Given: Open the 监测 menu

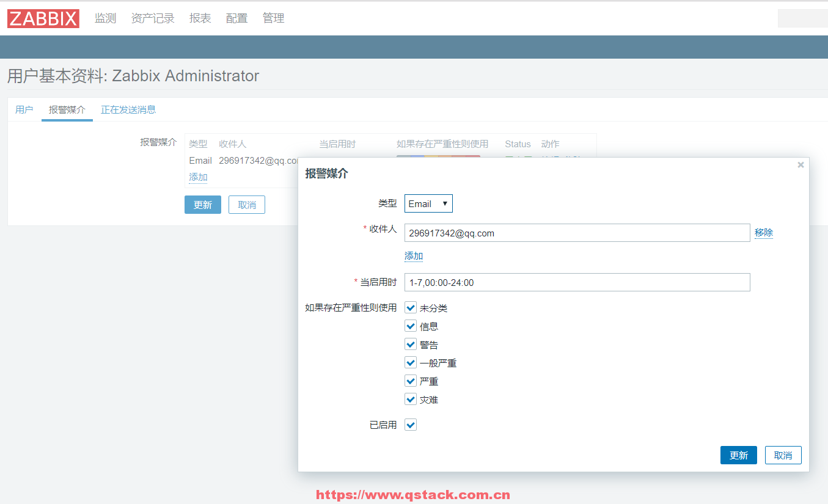Looking at the screenshot, I should pyautogui.click(x=105, y=18).
